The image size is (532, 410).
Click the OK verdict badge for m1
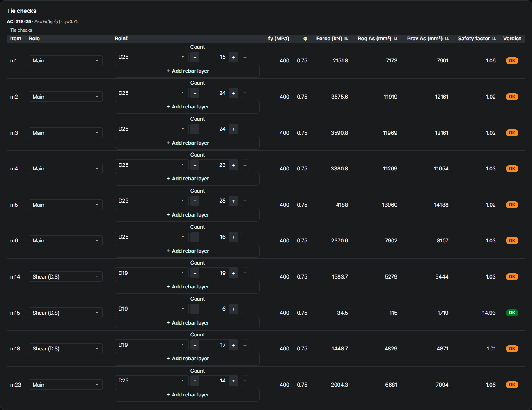click(x=512, y=61)
